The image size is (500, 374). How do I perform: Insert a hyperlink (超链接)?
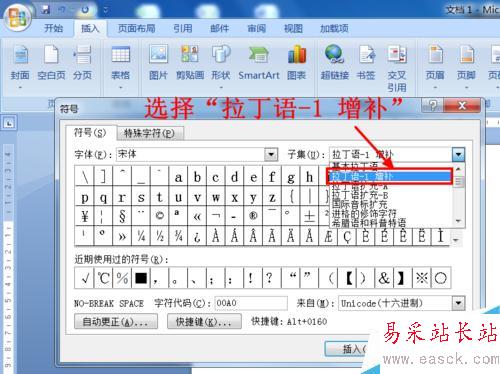tap(335, 63)
